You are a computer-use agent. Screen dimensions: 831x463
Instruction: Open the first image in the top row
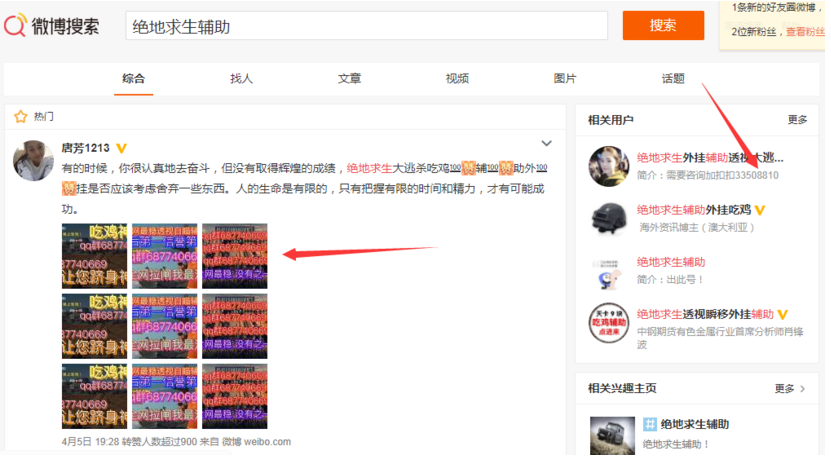coord(94,256)
